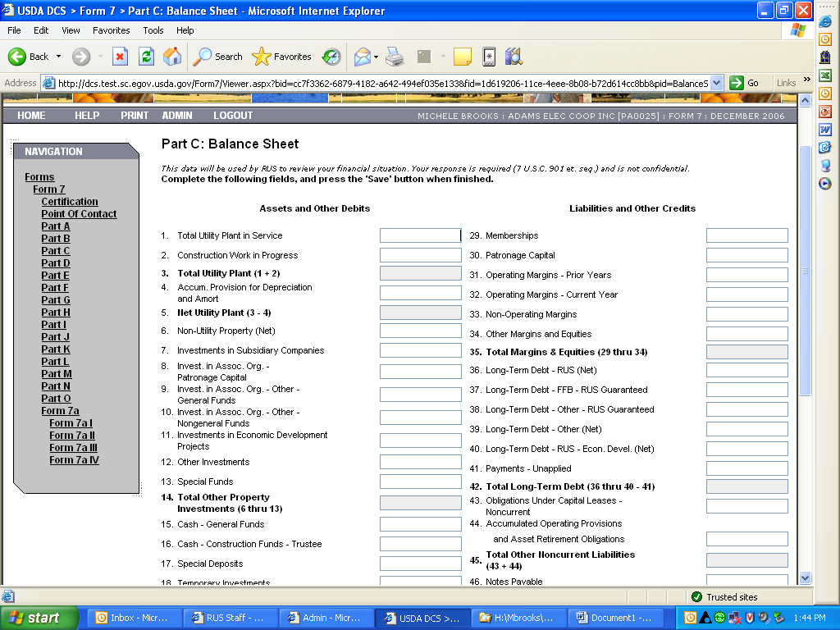The image size is (840, 630).
Task: Open the Point Of Contact link
Action: click(x=79, y=214)
